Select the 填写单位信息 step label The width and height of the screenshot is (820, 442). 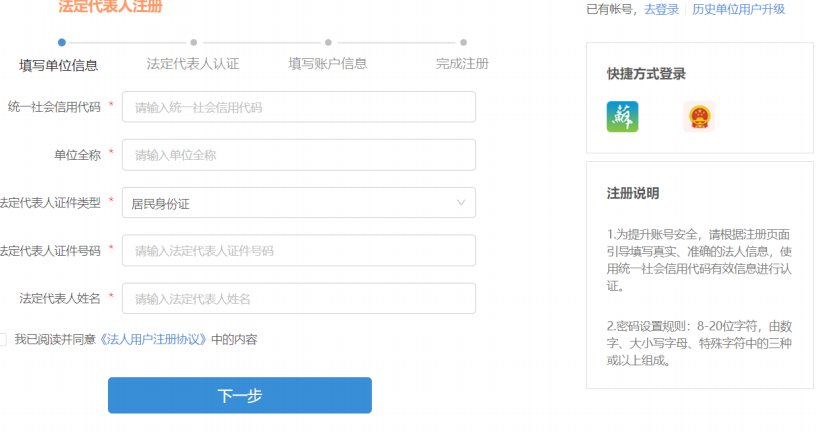pos(59,65)
